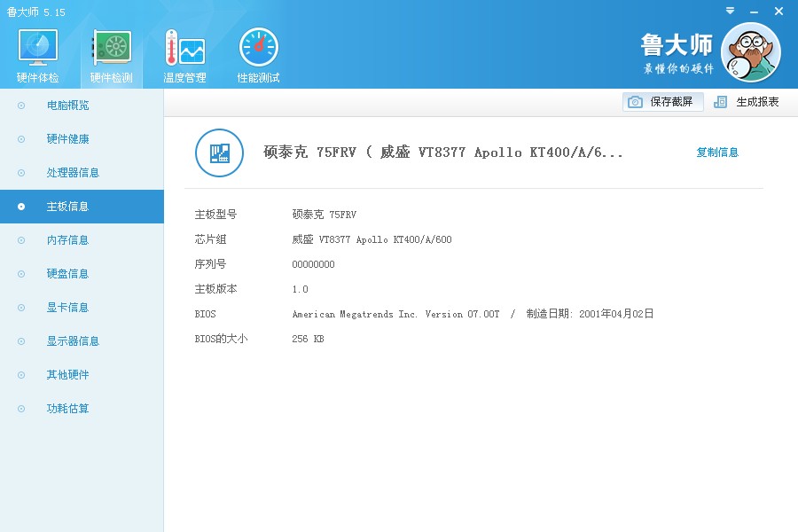Select 硬件健康 in the sidebar
The image size is (798, 532).
pos(82,139)
